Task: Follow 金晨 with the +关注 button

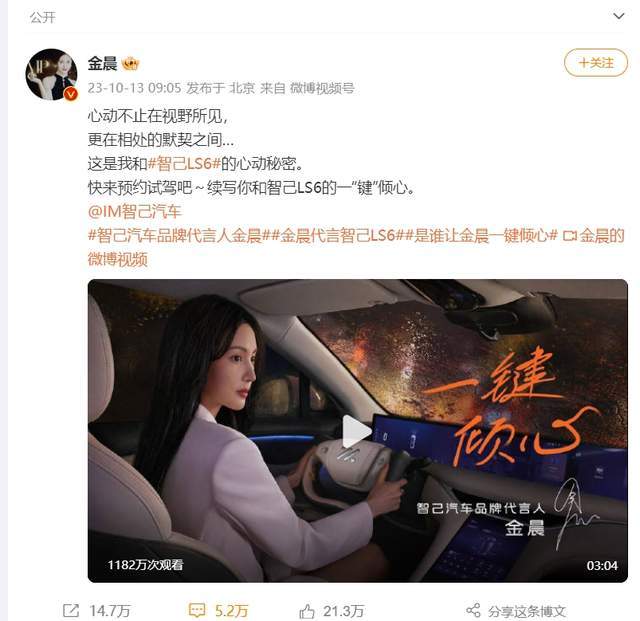Action: point(596,62)
